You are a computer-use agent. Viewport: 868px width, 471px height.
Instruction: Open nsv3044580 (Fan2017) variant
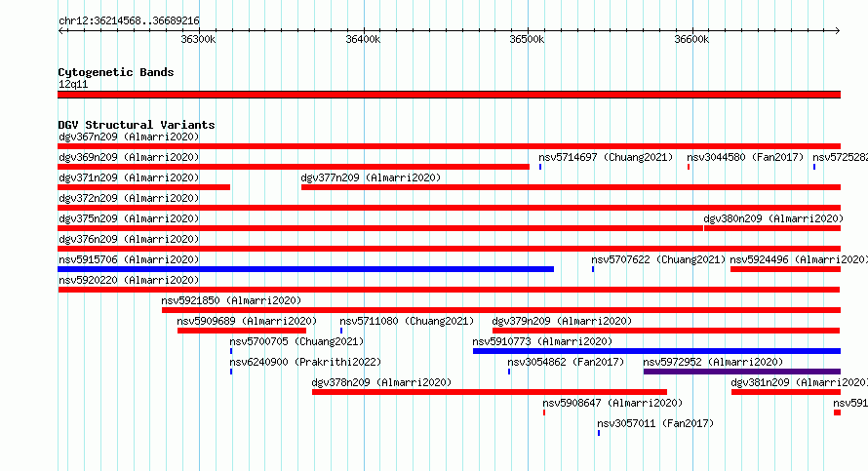tap(745, 157)
